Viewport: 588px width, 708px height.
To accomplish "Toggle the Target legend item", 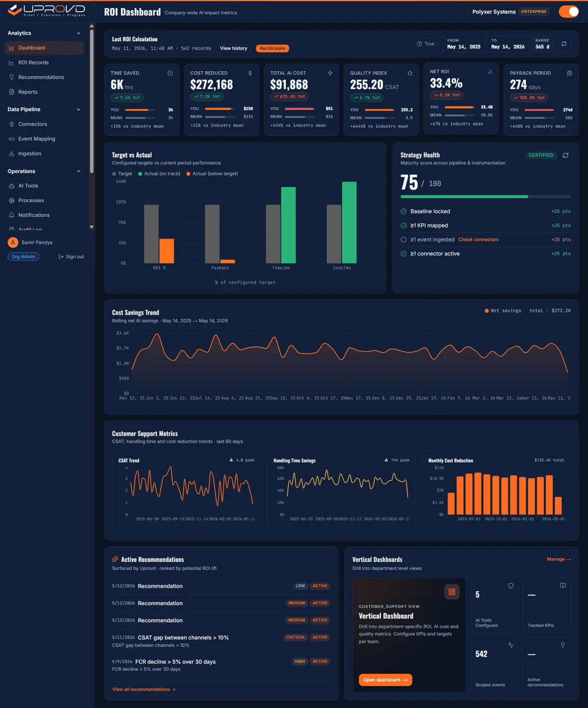I will [x=122, y=174].
